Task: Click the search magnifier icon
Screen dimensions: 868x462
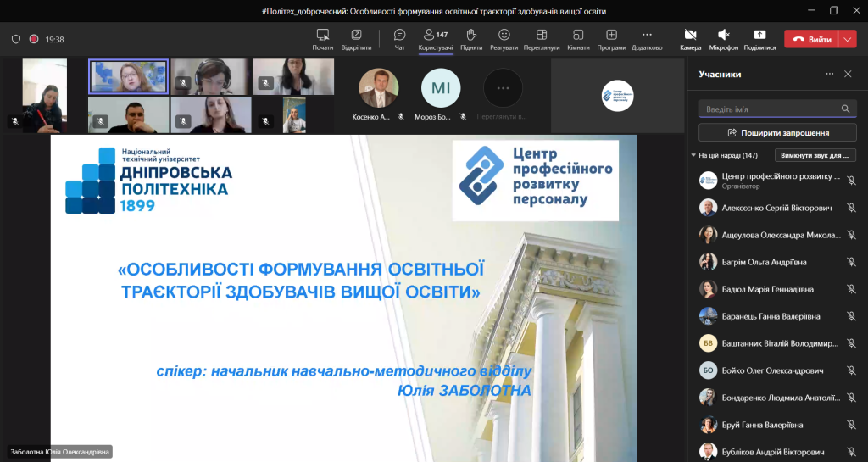Action: point(845,109)
